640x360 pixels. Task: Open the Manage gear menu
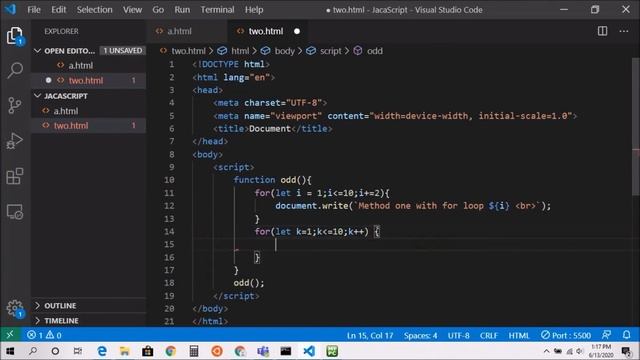(15, 308)
